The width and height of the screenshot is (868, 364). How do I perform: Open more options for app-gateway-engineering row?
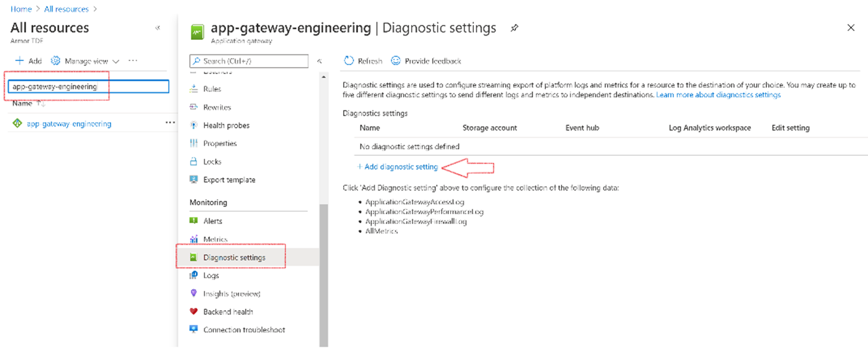(x=170, y=123)
